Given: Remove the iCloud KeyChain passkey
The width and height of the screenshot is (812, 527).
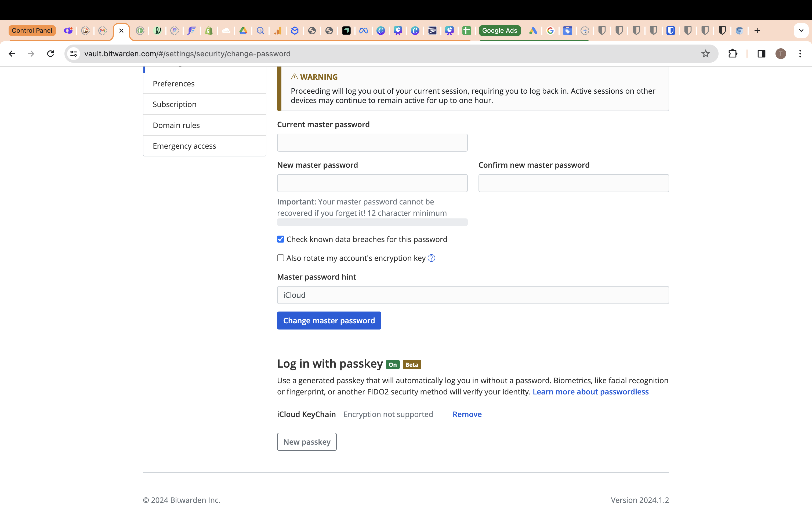Looking at the screenshot, I should 467,414.
